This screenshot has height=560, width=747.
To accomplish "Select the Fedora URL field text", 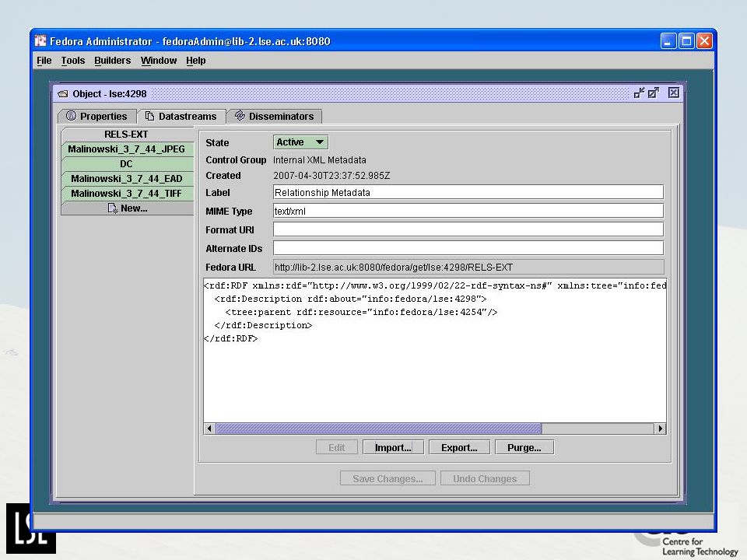I will 468,267.
